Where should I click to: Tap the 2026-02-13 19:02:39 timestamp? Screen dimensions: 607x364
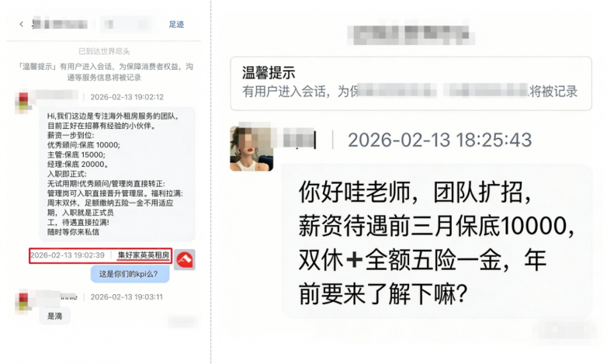click(x=68, y=255)
